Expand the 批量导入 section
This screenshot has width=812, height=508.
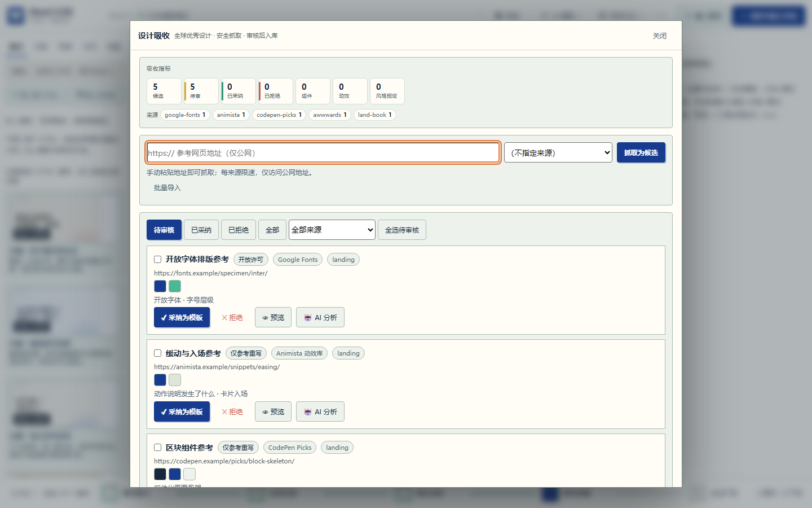point(167,188)
